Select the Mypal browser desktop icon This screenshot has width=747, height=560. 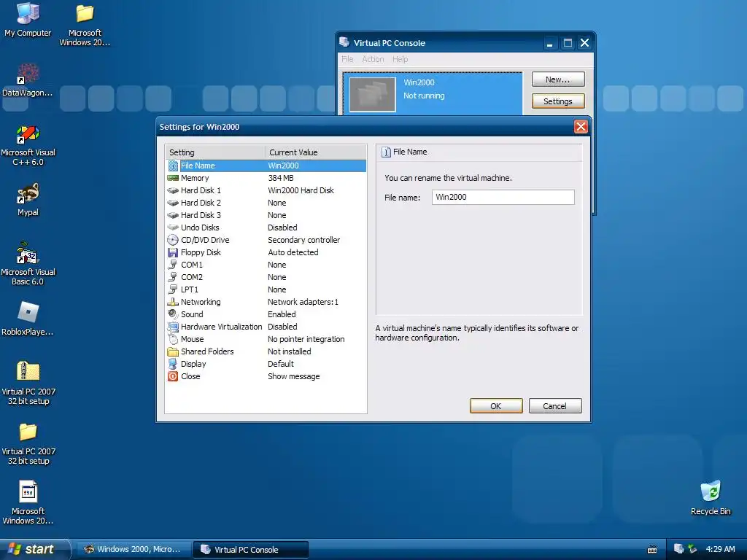pyautogui.click(x=28, y=200)
